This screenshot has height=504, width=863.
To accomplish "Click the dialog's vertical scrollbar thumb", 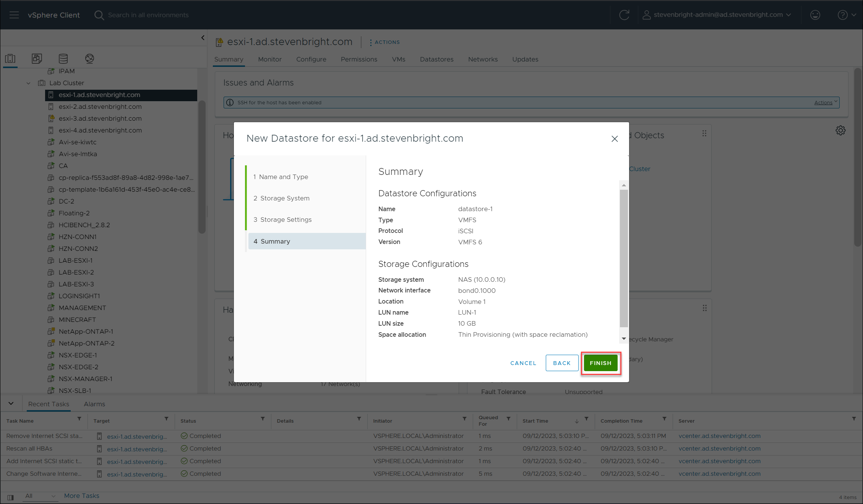I will 623,258.
